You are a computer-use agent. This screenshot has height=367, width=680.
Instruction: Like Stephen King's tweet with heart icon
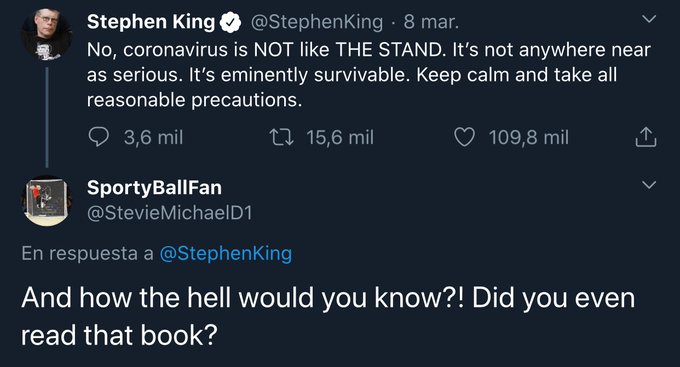tap(464, 137)
